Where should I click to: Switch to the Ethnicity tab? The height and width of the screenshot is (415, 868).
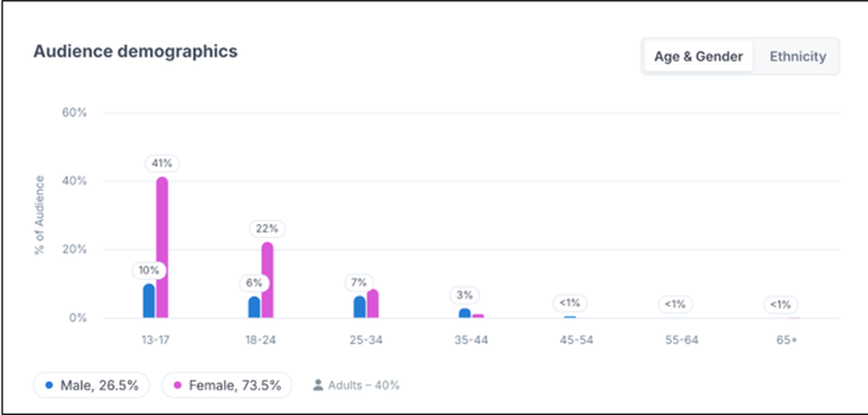(798, 56)
